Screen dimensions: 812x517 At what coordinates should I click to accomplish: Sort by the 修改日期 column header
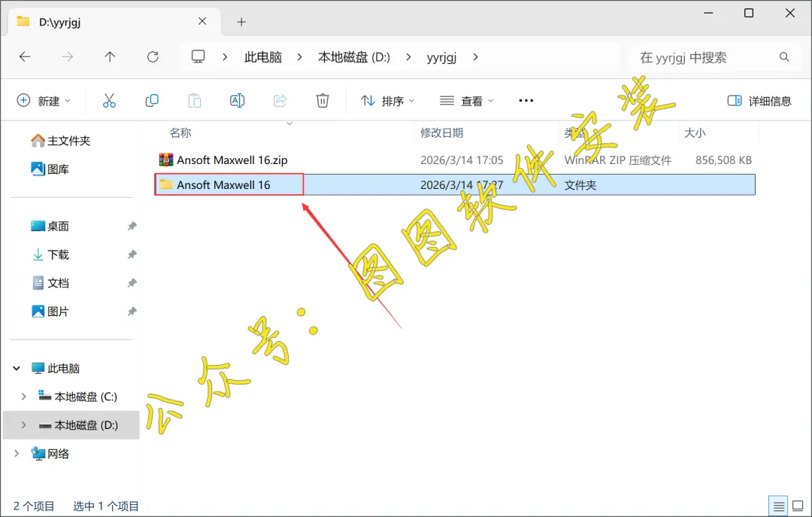tap(441, 132)
